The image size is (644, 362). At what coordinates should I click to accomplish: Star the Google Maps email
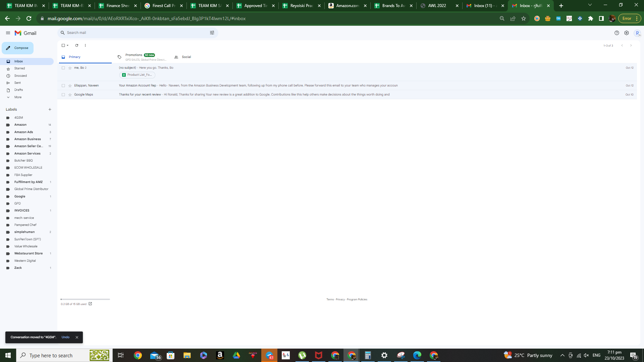coord(70,95)
